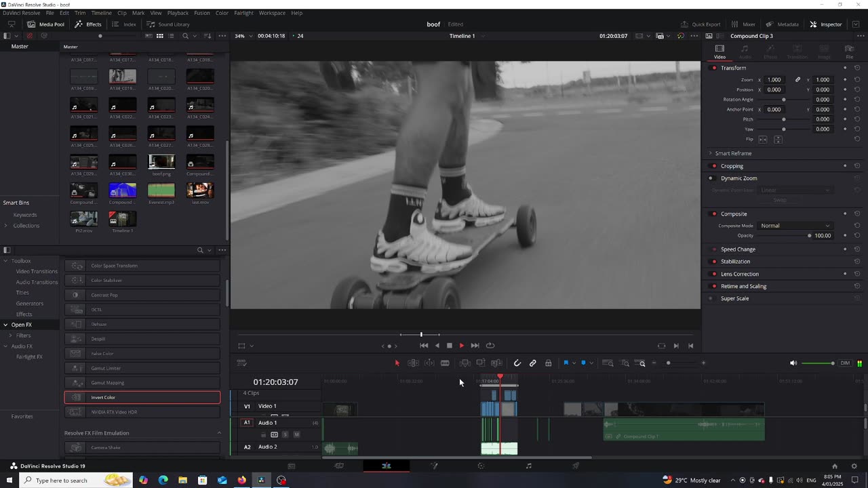Toggle timeline snapping magnet icon
The image size is (868, 488).
coord(517,363)
